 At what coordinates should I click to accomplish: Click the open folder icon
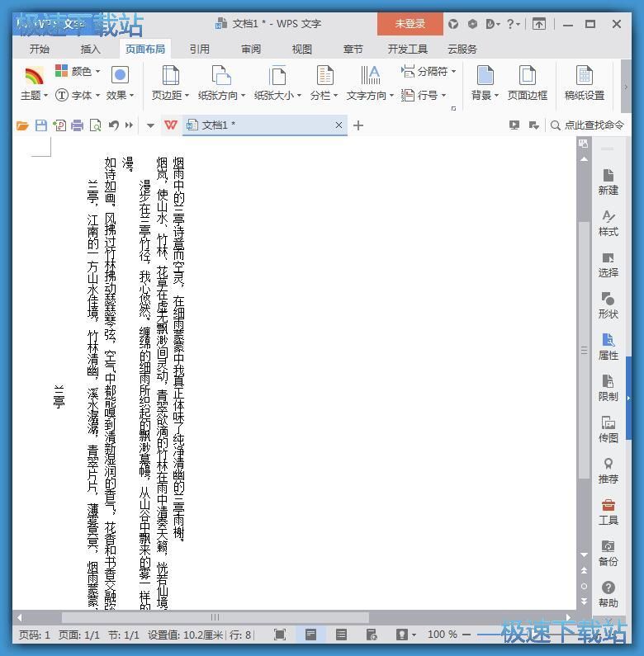(22, 125)
